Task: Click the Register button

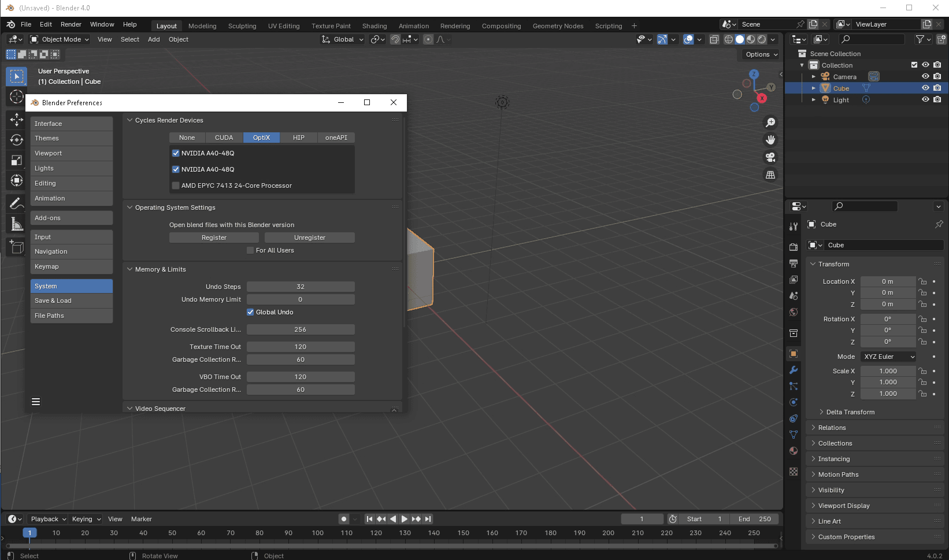Action: pyautogui.click(x=214, y=238)
